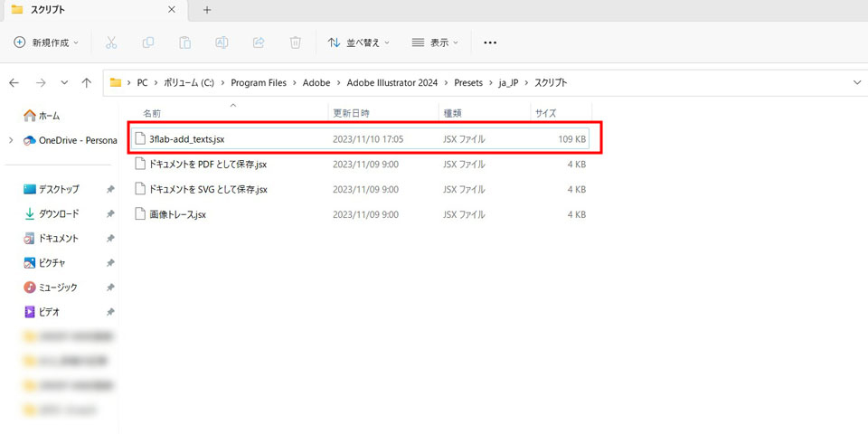
Task: Go up one folder with up arrow
Action: pyautogui.click(x=86, y=82)
